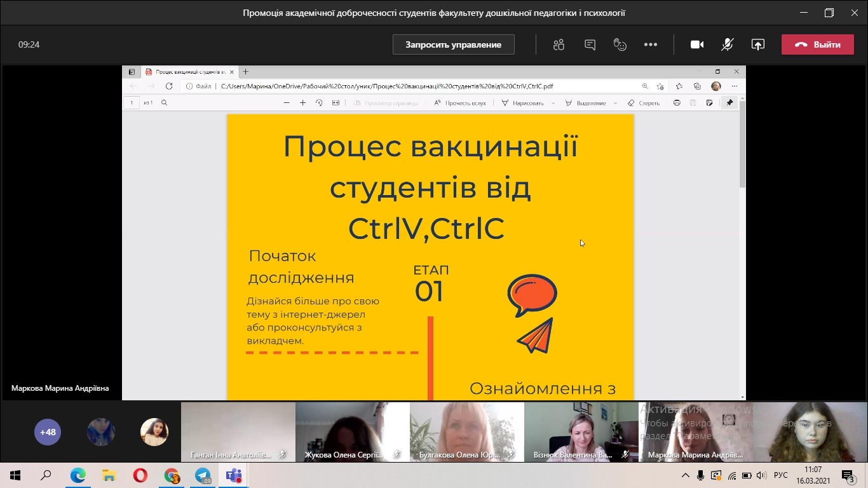Unmute the microphone
Screen dimensions: 868x488
point(728,44)
